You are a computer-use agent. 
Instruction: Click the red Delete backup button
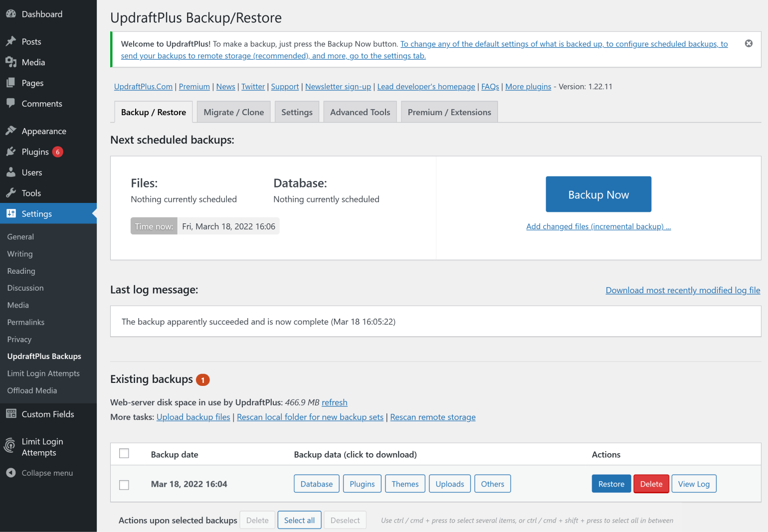coord(651,484)
